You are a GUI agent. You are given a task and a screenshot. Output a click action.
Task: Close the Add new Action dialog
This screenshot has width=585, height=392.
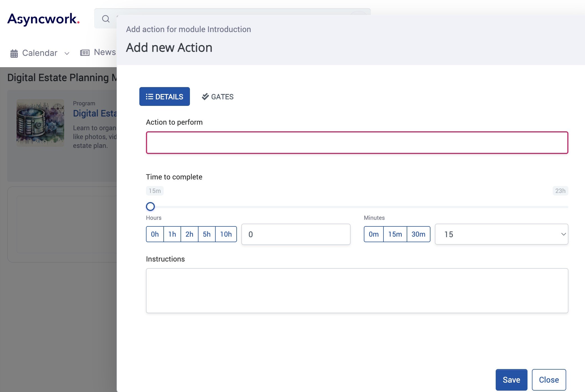[549, 380]
